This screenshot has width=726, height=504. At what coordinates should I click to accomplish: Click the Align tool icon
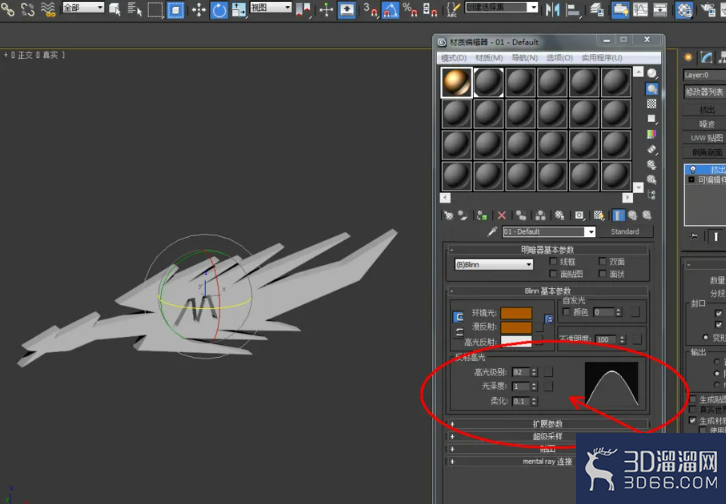coord(574,9)
